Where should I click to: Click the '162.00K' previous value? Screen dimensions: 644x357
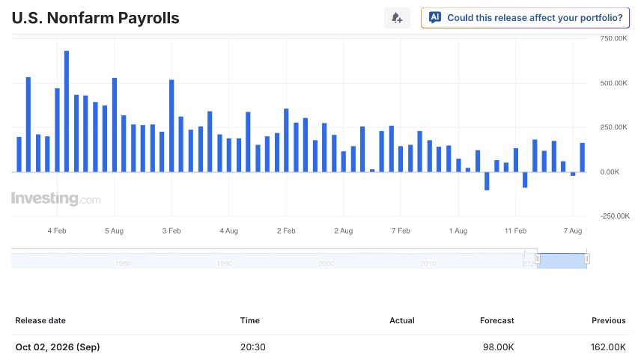click(608, 347)
